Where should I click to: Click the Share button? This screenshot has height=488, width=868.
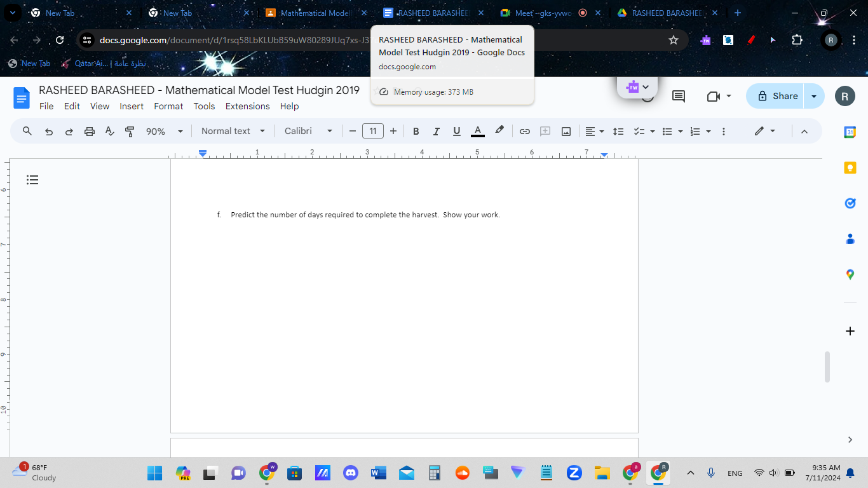point(775,96)
